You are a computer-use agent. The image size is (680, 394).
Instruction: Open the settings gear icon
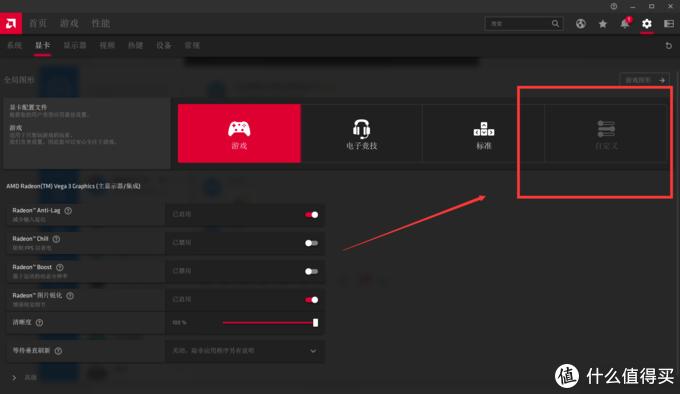click(647, 24)
